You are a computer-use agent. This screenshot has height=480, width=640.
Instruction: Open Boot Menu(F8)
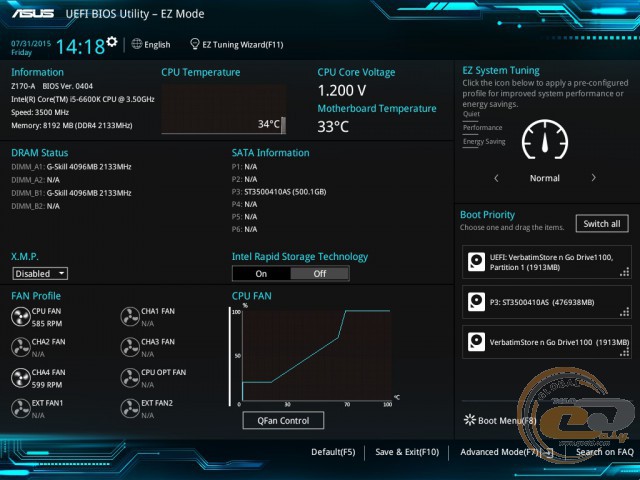[507, 420]
